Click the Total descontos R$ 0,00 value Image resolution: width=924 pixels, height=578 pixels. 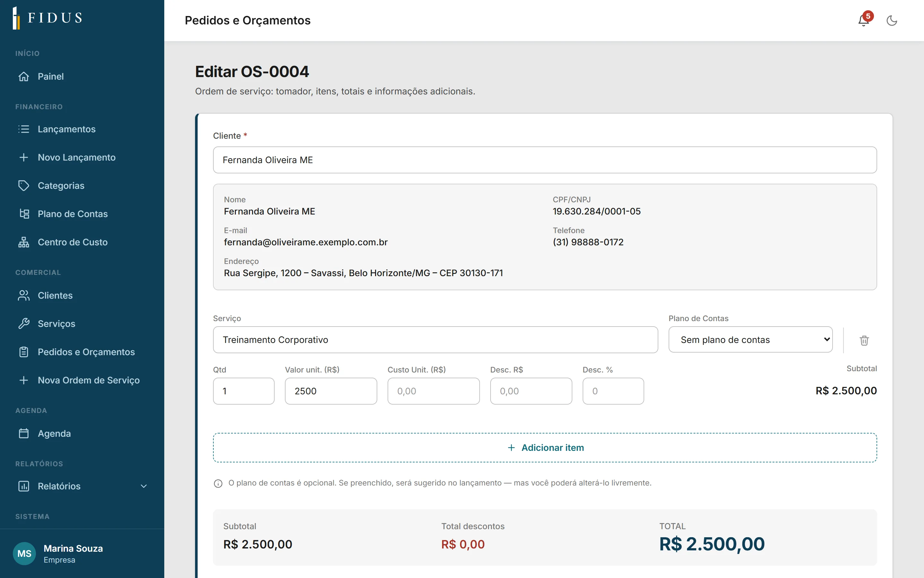tap(463, 544)
